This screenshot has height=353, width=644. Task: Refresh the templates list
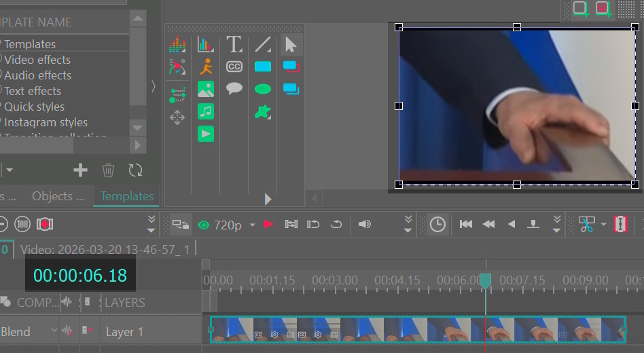tap(135, 170)
